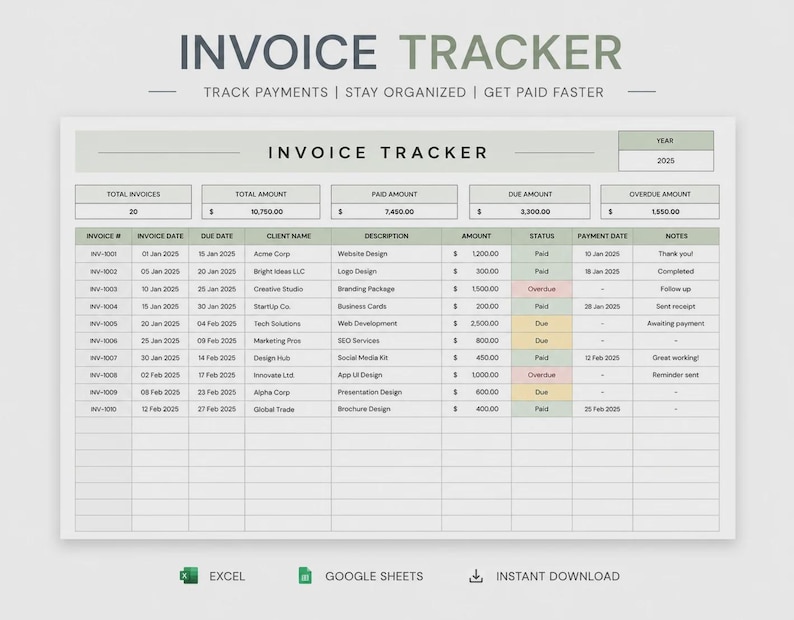Open the Paid status cell for INV-1001
794x620 pixels.
click(542, 254)
